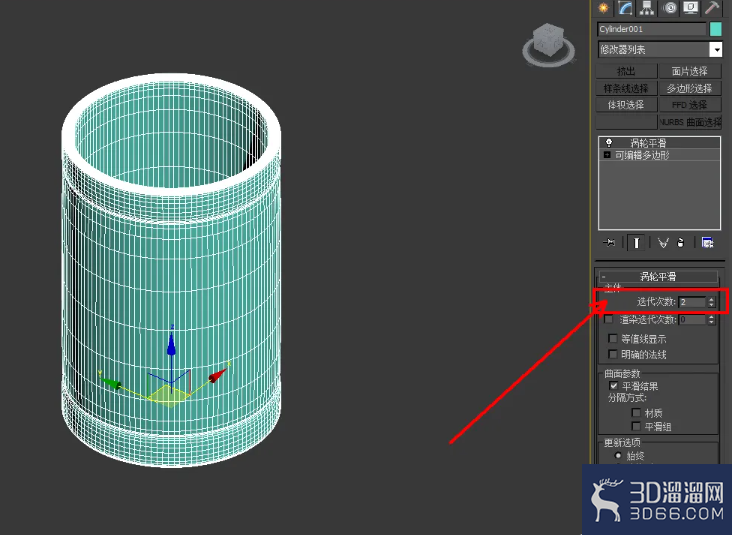This screenshot has height=535, width=732.
Task: Click the blue Z axis gizmo arrow
Action: click(171, 343)
